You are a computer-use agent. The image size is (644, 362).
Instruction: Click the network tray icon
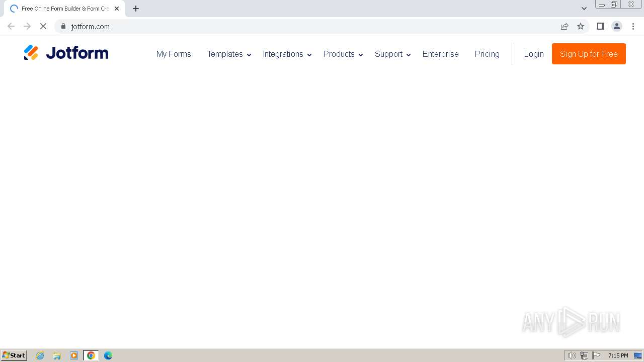pyautogui.click(x=584, y=355)
